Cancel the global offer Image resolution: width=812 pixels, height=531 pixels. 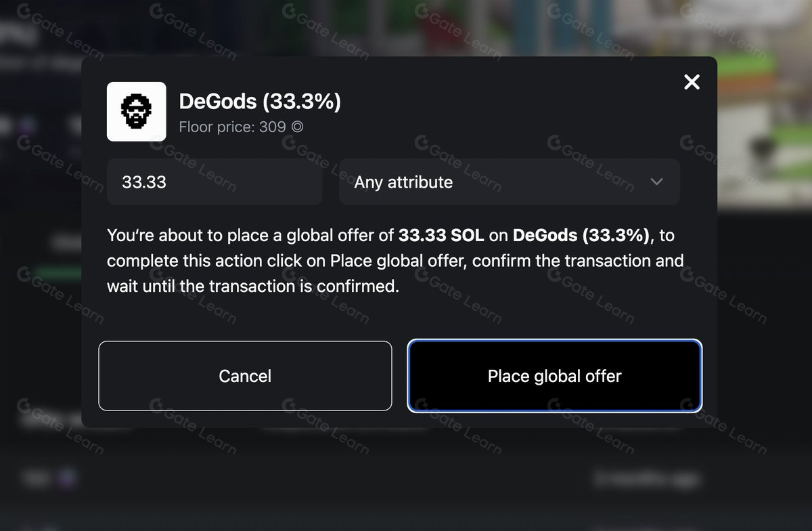pyautogui.click(x=245, y=376)
